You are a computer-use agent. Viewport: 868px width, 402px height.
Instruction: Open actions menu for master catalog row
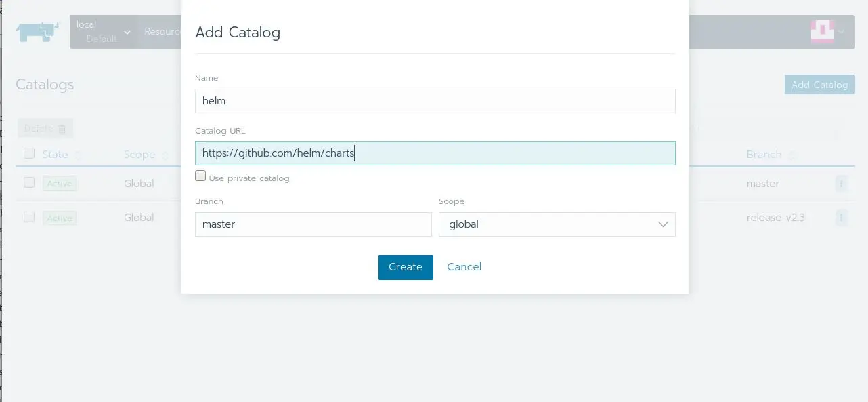point(841,183)
